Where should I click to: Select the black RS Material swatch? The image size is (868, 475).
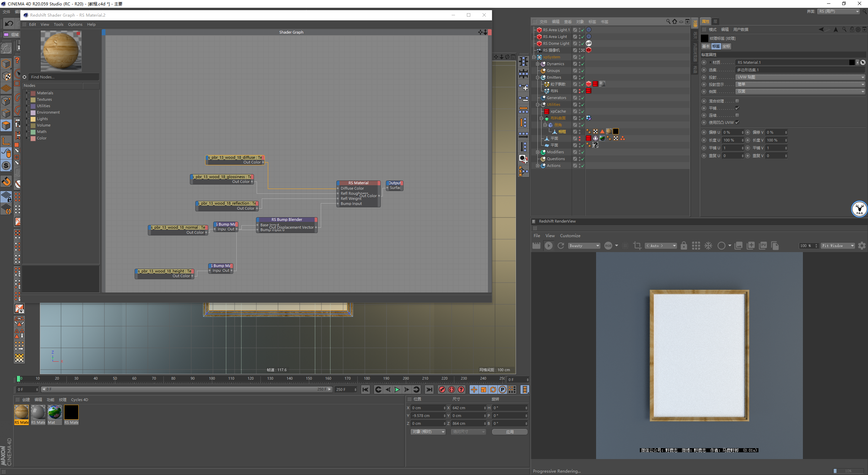(x=71, y=413)
